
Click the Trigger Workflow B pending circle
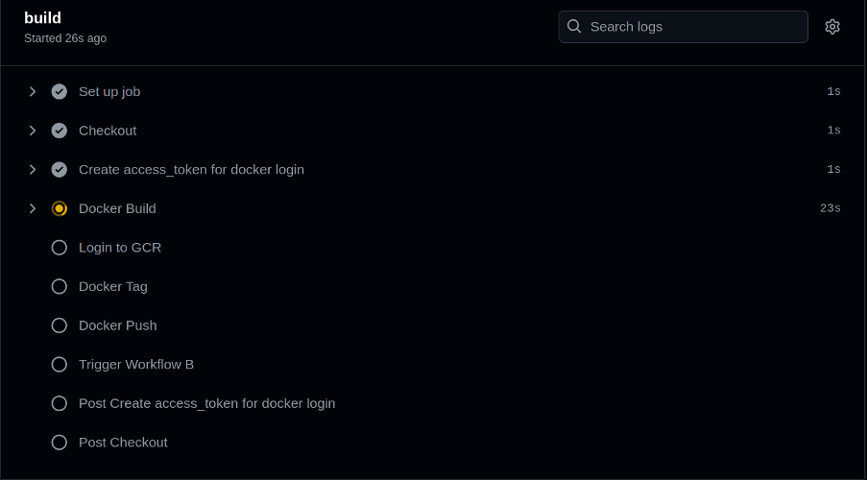coord(60,365)
